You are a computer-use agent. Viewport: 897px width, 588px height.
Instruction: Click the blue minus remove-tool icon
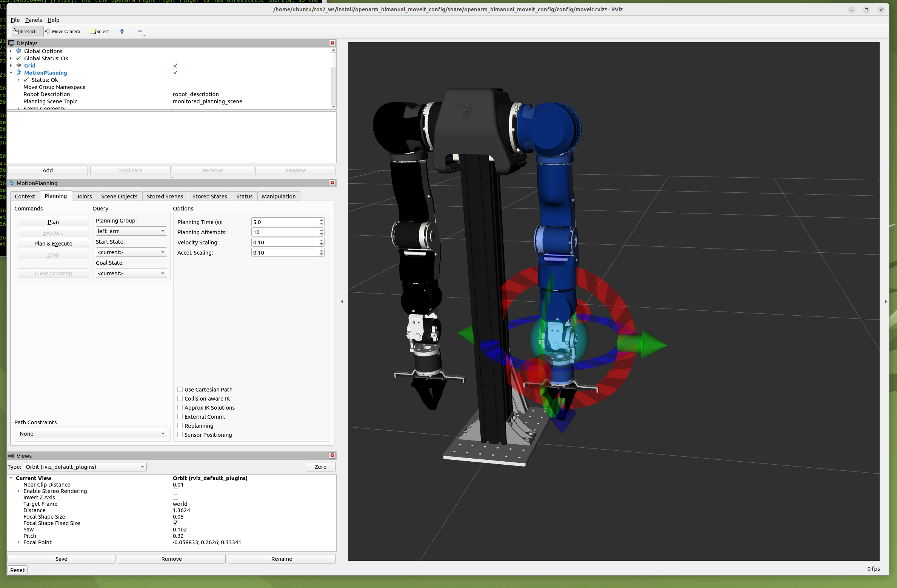pyautogui.click(x=140, y=31)
